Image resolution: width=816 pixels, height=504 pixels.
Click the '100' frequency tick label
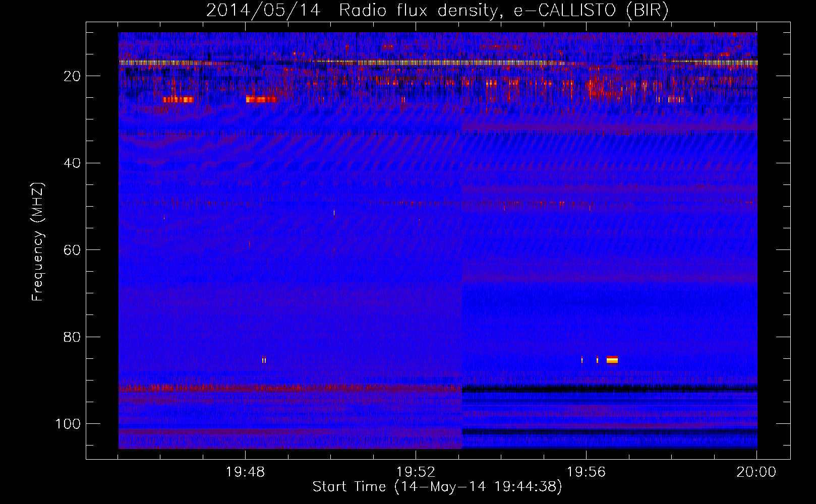(68, 424)
